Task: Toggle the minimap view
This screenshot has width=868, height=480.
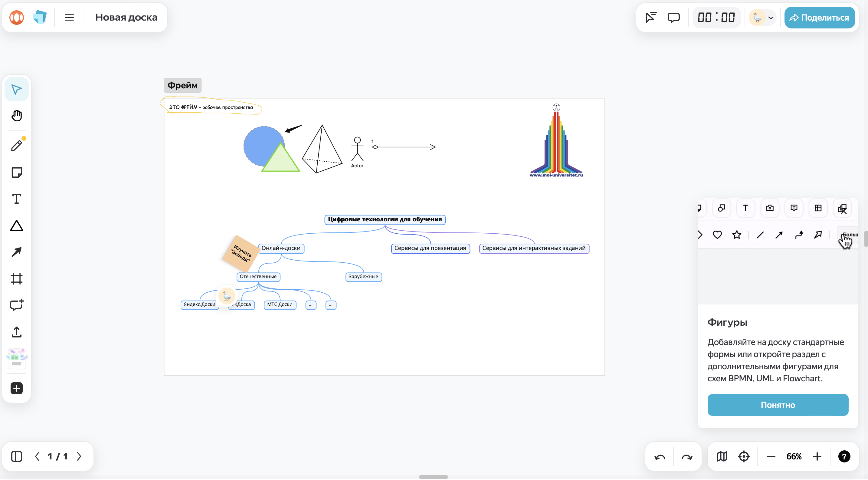Action: tap(722, 456)
